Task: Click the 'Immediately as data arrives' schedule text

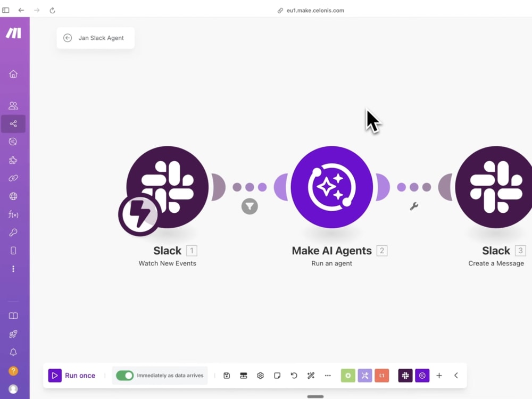Action: (x=170, y=376)
